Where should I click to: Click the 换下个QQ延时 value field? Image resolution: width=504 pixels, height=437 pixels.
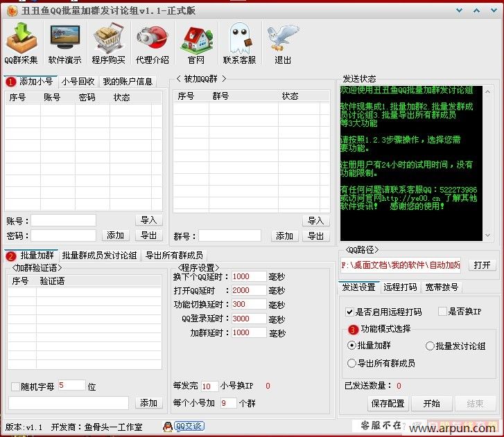click(249, 276)
